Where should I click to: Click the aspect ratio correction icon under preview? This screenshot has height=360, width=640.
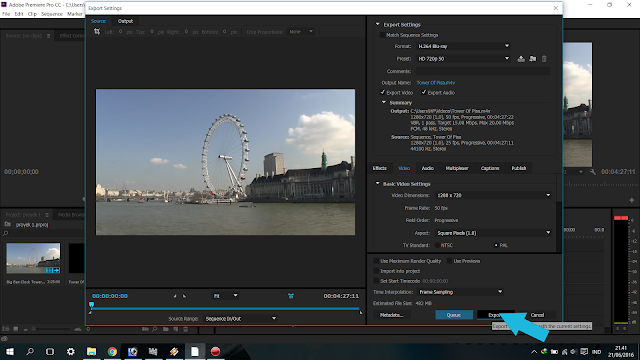(291, 296)
